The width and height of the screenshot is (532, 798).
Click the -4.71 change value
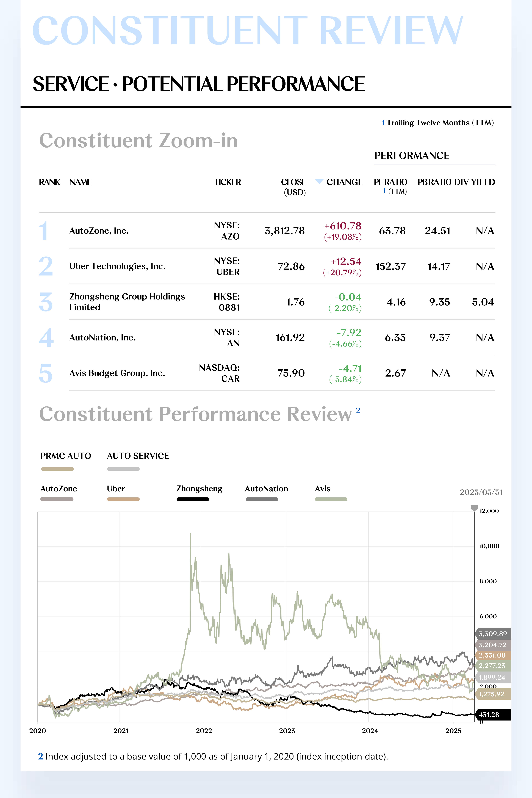[350, 368]
